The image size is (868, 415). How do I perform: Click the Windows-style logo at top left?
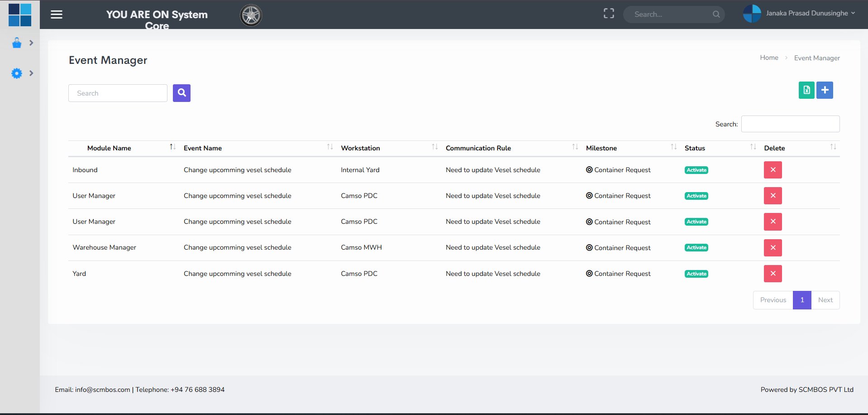tap(20, 14)
